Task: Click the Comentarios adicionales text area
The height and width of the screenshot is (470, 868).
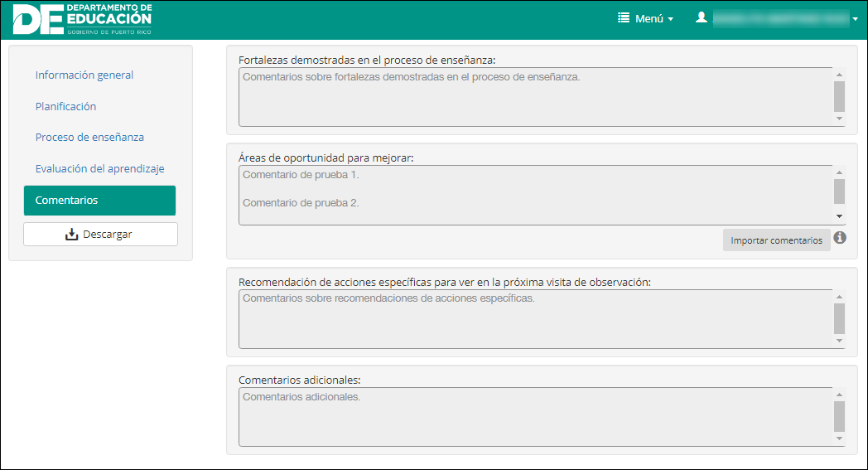Action: point(535,417)
